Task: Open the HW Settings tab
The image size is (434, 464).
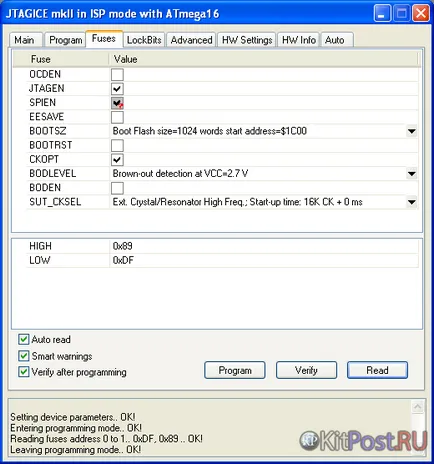Action: pos(247,40)
